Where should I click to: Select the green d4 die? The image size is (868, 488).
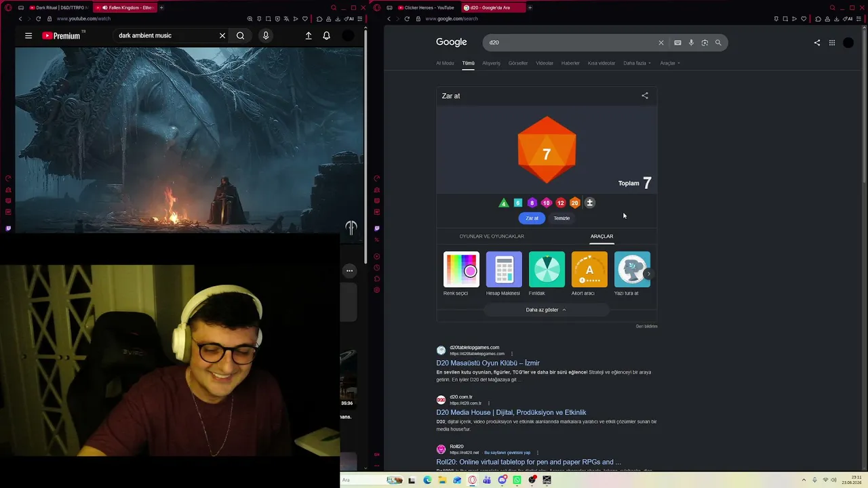click(503, 203)
